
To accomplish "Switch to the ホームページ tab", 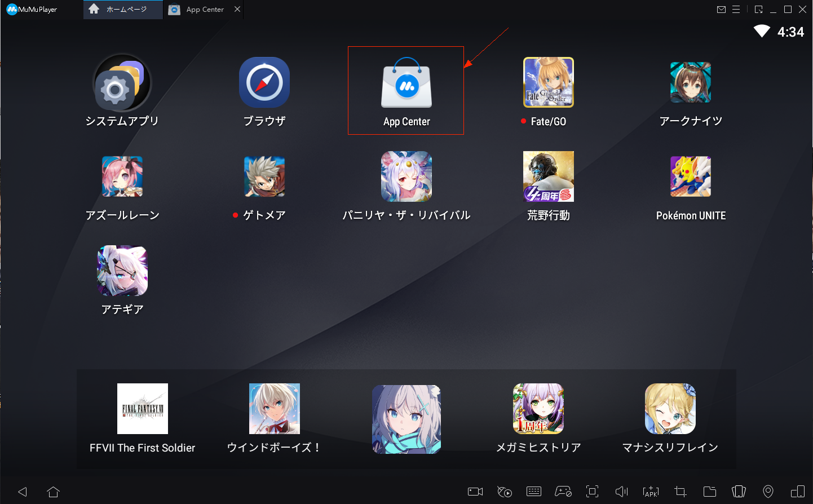I will click(x=123, y=10).
